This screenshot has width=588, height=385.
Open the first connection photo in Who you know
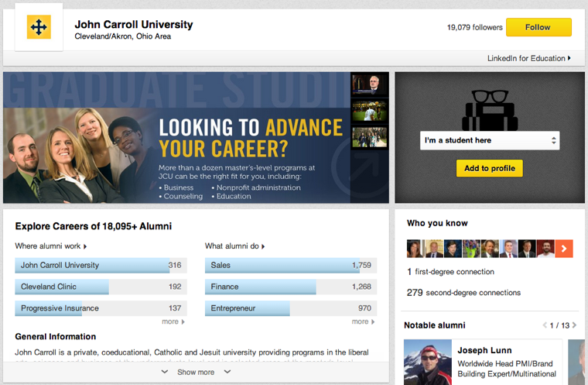click(415, 249)
